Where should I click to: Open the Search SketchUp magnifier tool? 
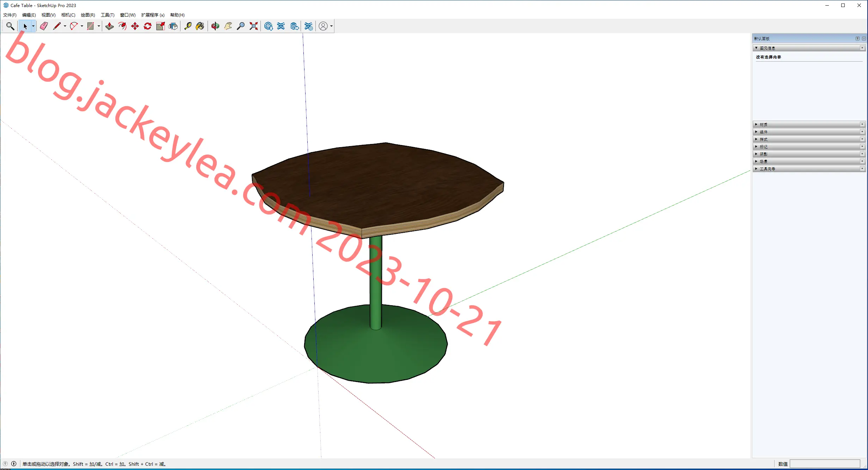point(10,26)
